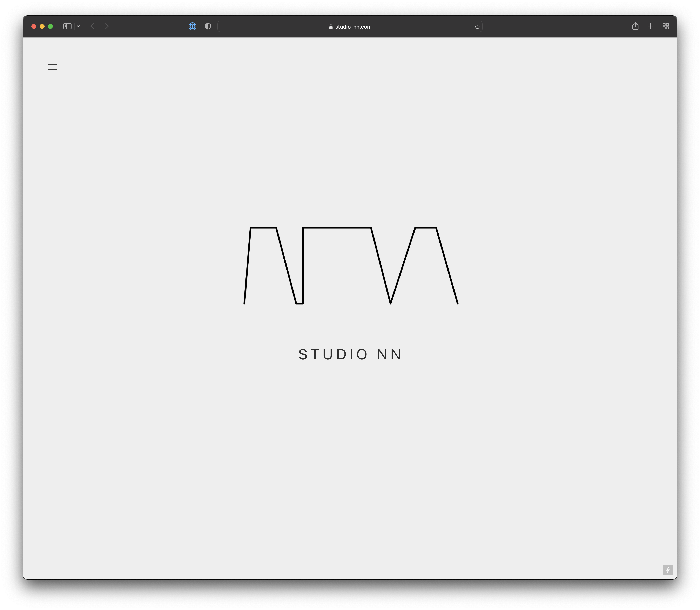This screenshot has width=700, height=610.
Task: Maximize the Safari window to full screen
Action: (50, 26)
